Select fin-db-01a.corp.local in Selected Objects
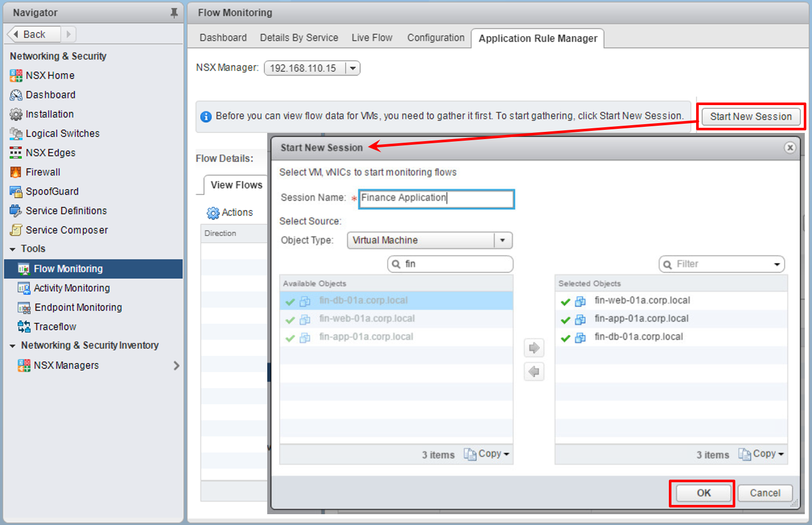The width and height of the screenshot is (812, 525). click(671, 337)
